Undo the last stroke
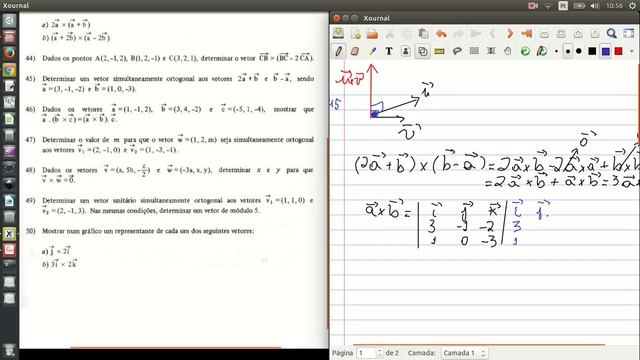Viewport: 640px width, 360px height. pos(441,33)
